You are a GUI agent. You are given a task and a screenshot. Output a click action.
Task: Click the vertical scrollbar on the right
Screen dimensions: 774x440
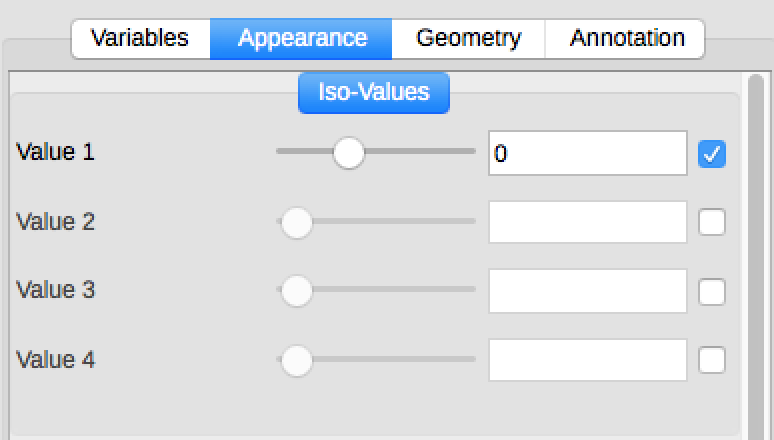point(755,250)
